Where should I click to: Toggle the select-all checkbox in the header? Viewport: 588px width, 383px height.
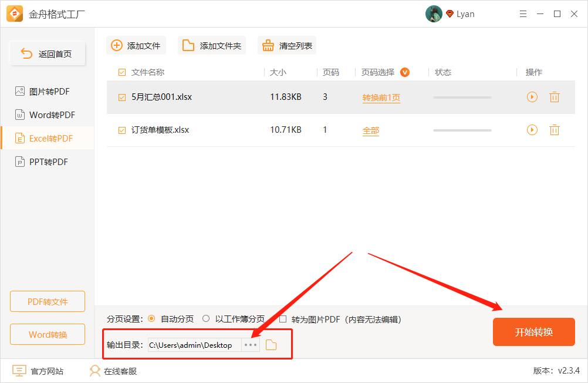121,72
